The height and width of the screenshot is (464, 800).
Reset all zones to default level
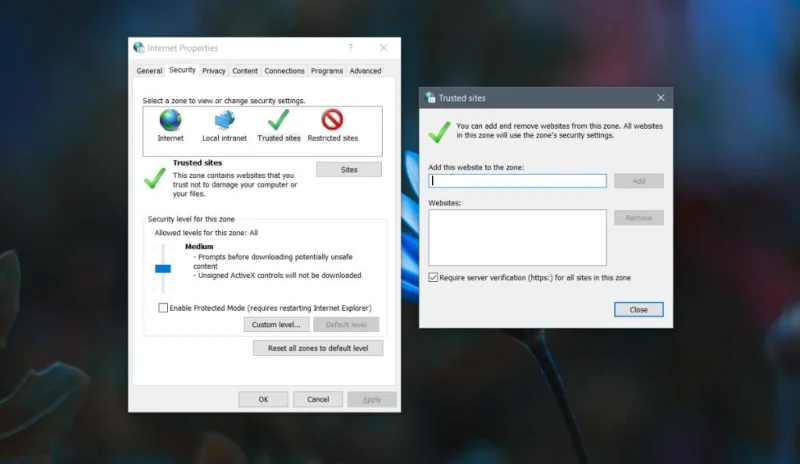coord(318,348)
